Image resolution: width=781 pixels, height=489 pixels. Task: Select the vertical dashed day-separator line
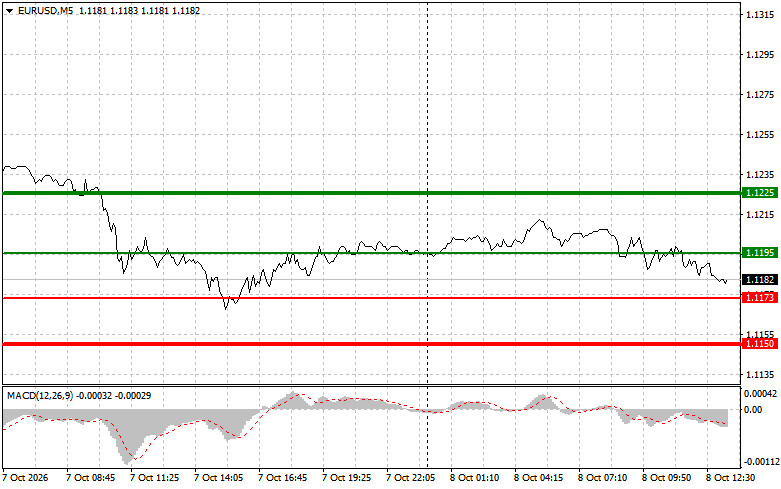428,234
